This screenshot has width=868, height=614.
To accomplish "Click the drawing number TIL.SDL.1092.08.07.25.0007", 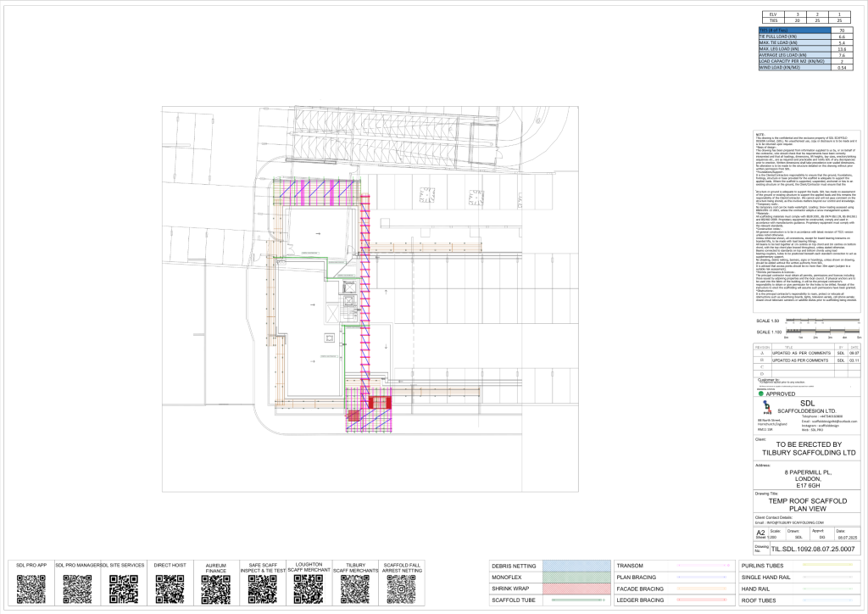I will click(x=813, y=549).
